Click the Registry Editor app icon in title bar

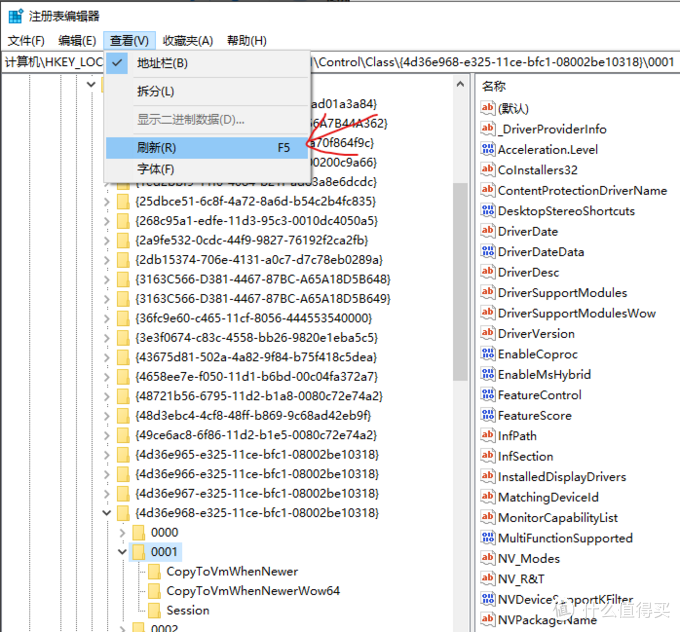[x=16, y=16]
